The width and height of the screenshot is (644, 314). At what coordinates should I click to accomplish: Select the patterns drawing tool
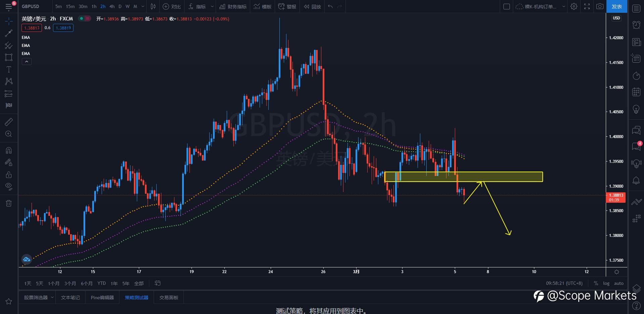[9, 81]
